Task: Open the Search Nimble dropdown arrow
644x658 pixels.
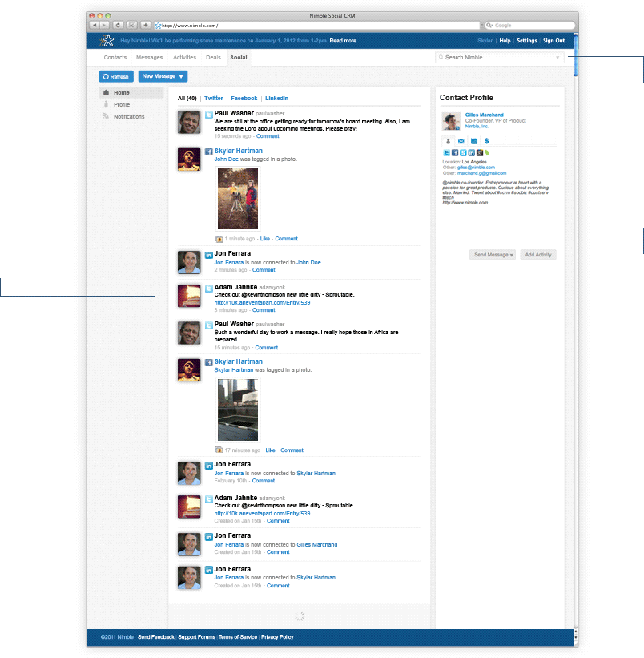Action: [x=557, y=58]
